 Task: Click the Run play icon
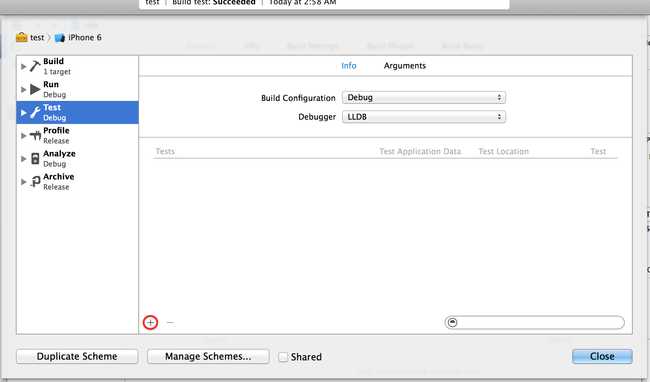[35, 89]
